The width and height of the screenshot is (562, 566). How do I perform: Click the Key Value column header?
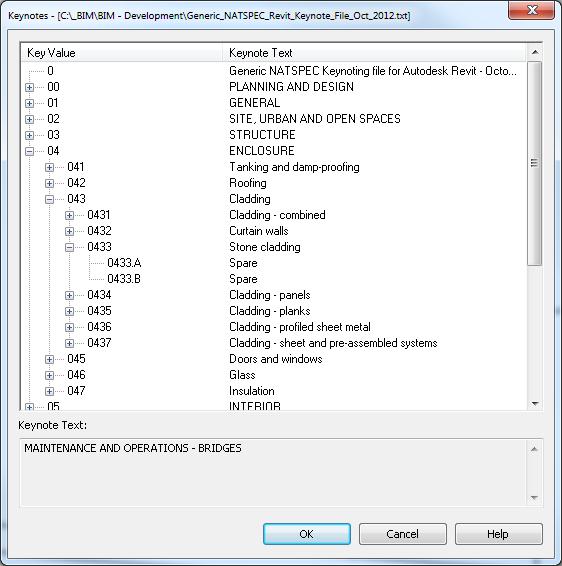click(x=122, y=53)
